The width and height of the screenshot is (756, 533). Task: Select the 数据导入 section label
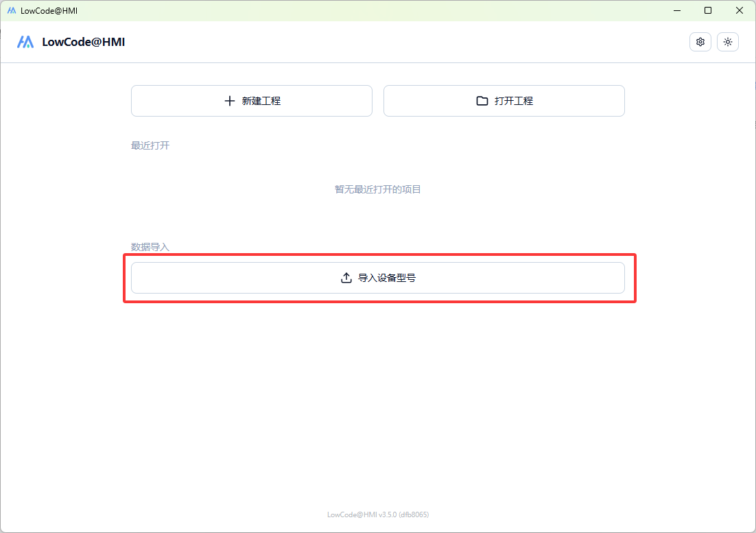click(x=150, y=247)
